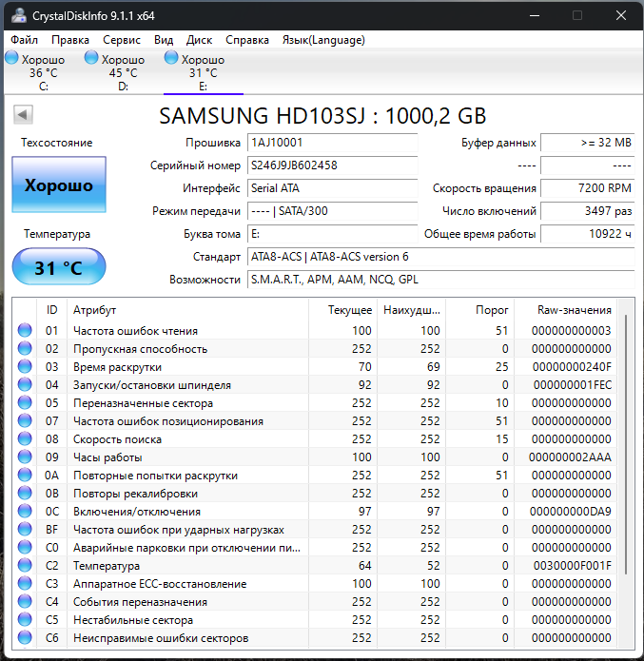
Task: Click status icon for Неисправимые ошибки секторов
Action: point(25,637)
